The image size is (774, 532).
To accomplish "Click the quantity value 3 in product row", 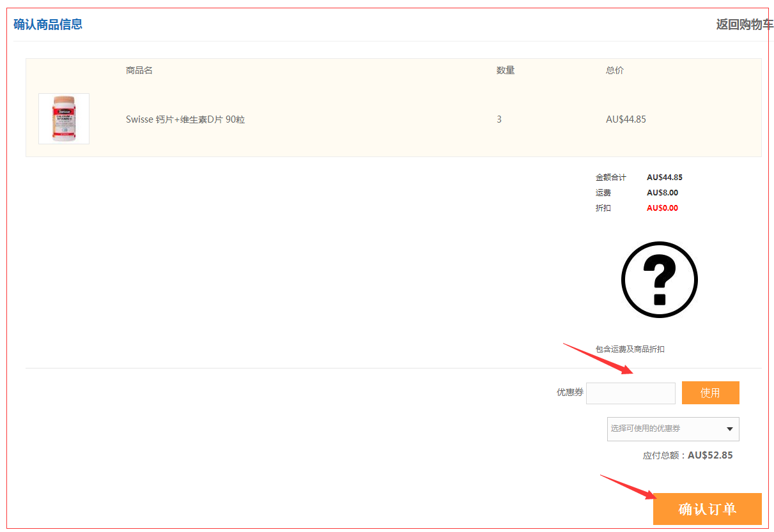I will pyautogui.click(x=499, y=119).
